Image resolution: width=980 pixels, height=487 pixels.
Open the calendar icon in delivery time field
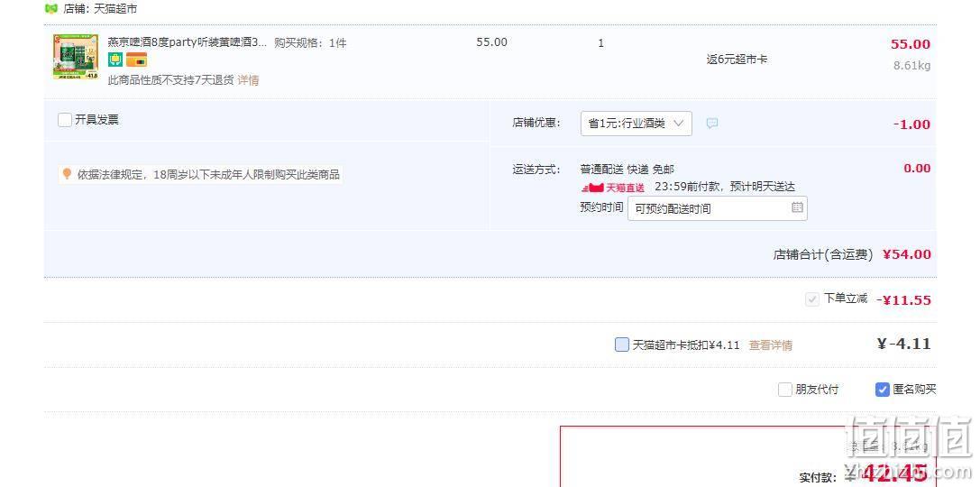(x=797, y=207)
